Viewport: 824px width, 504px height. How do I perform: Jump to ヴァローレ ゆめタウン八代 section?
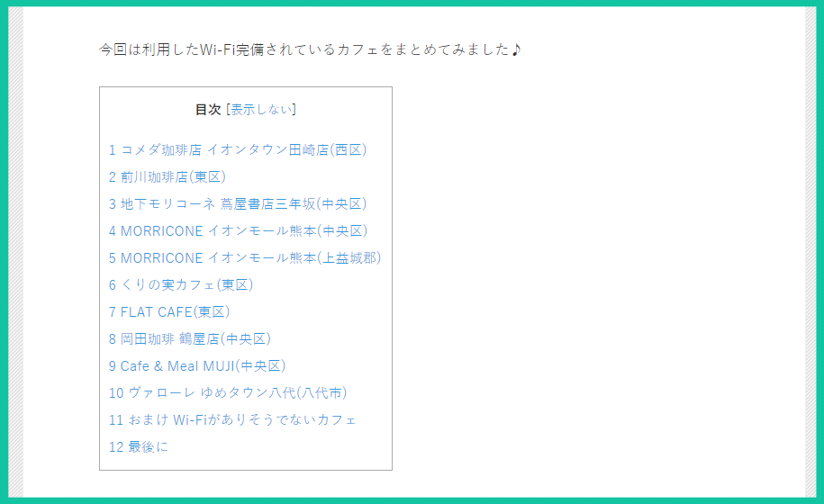pos(228,393)
